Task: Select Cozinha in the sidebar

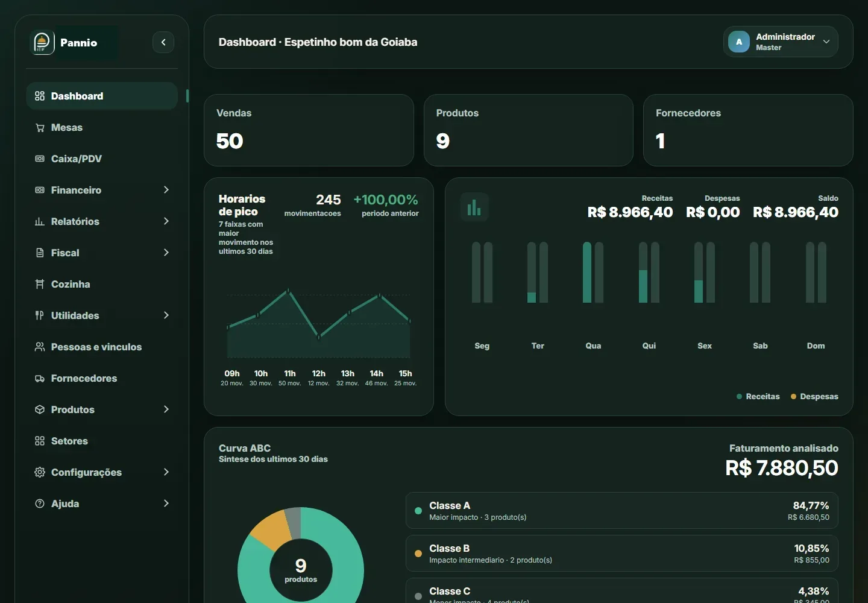Action: click(102, 284)
